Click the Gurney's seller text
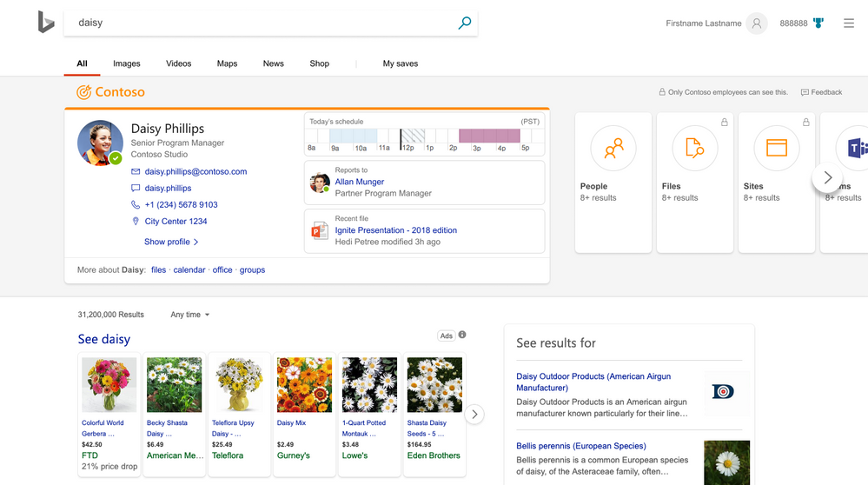 pos(294,455)
